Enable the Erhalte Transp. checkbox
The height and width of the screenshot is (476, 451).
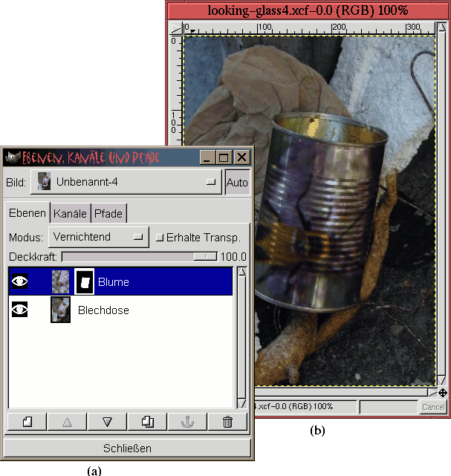click(160, 238)
